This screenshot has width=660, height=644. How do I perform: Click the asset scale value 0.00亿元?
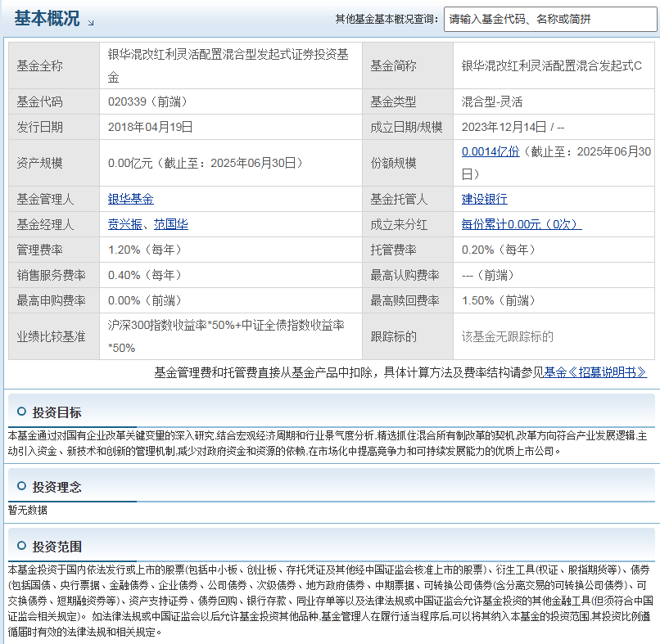pos(130,163)
